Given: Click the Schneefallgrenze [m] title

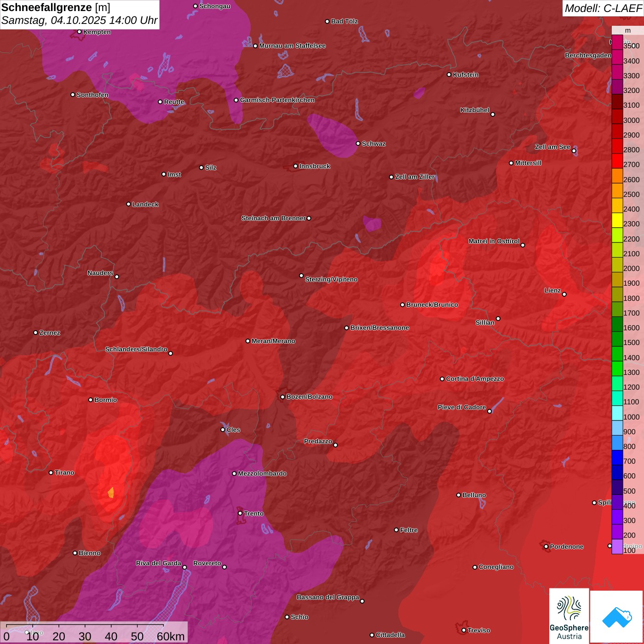Looking at the screenshot, I should point(56,7).
